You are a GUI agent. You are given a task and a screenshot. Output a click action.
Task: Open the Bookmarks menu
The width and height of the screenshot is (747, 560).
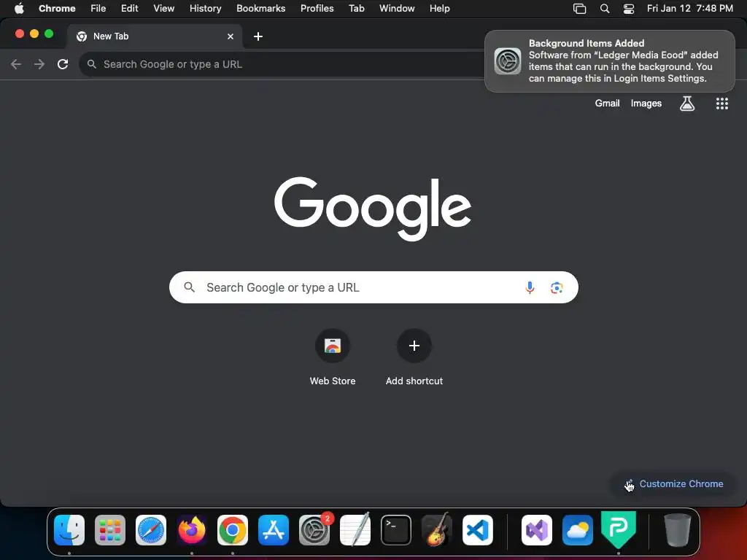point(261,8)
